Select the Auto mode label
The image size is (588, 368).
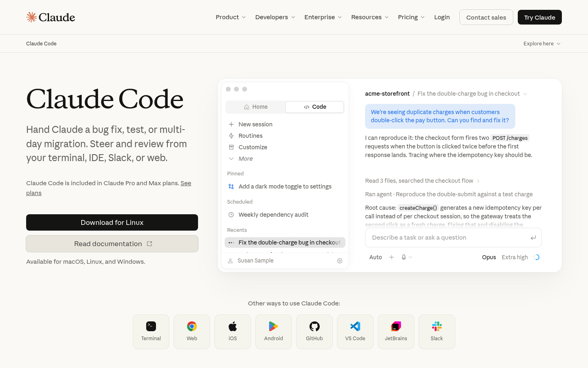click(x=376, y=257)
